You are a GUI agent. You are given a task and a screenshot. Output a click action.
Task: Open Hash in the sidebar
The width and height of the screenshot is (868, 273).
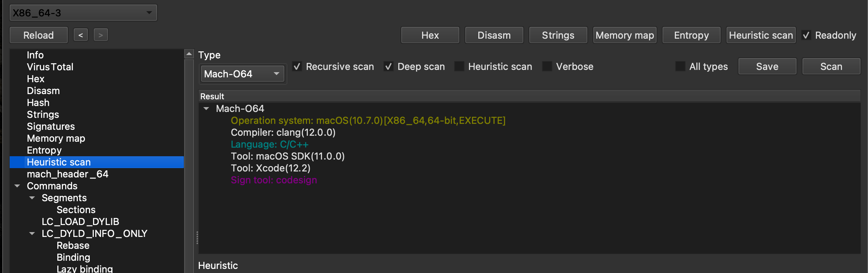click(x=38, y=103)
